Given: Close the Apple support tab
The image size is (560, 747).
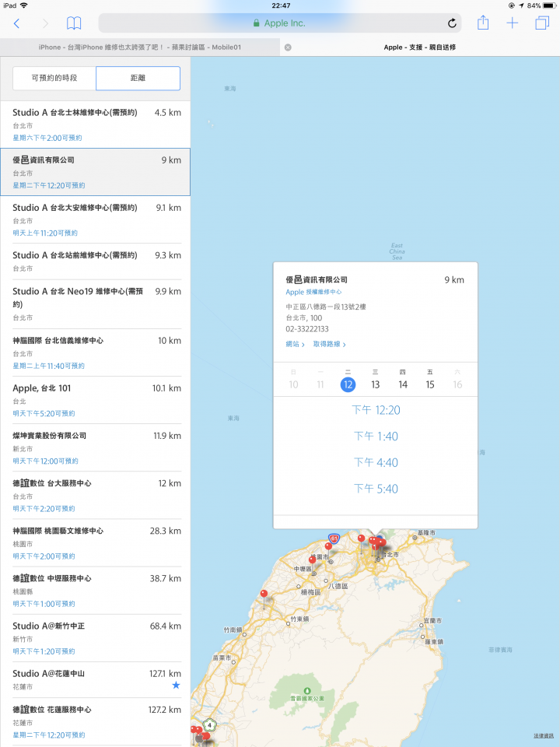Looking at the screenshot, I should 288,47.
